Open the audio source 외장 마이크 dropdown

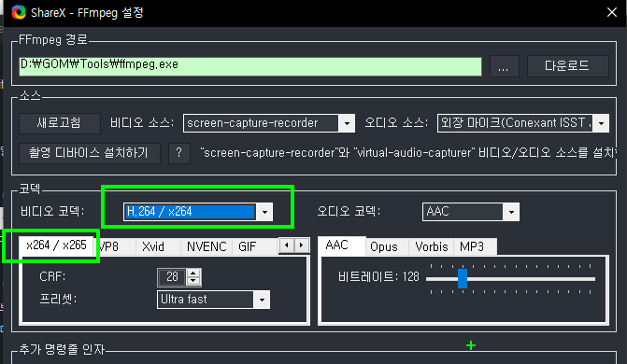pyautogui.click(x=523, y=123)
